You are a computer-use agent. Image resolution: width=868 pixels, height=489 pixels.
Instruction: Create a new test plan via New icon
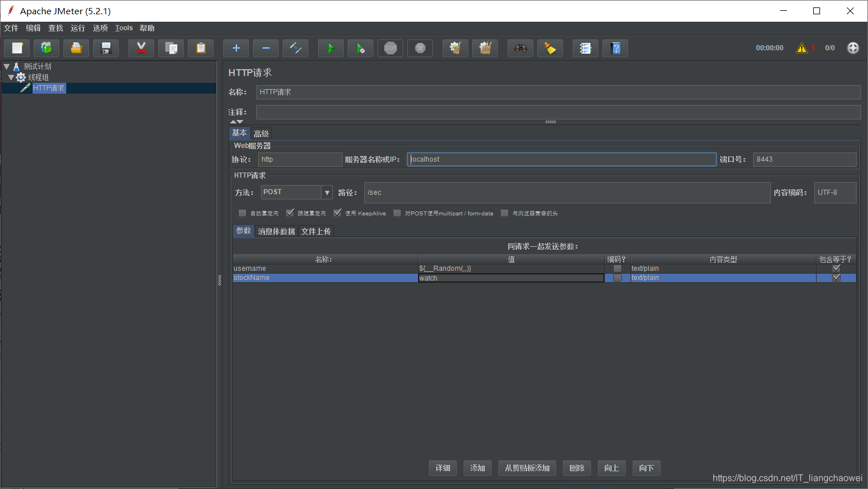tap(17, 49)
